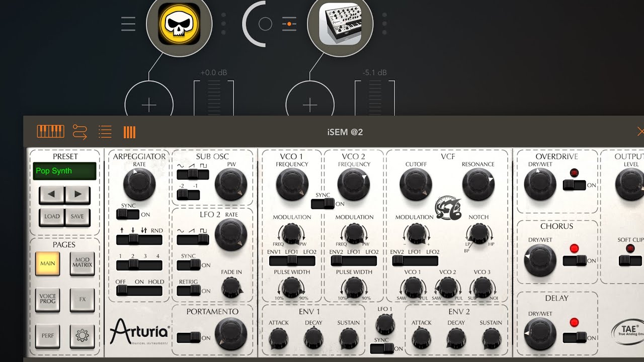Open the orange-dot menu beside the iSEM icon

click(289, 24)
